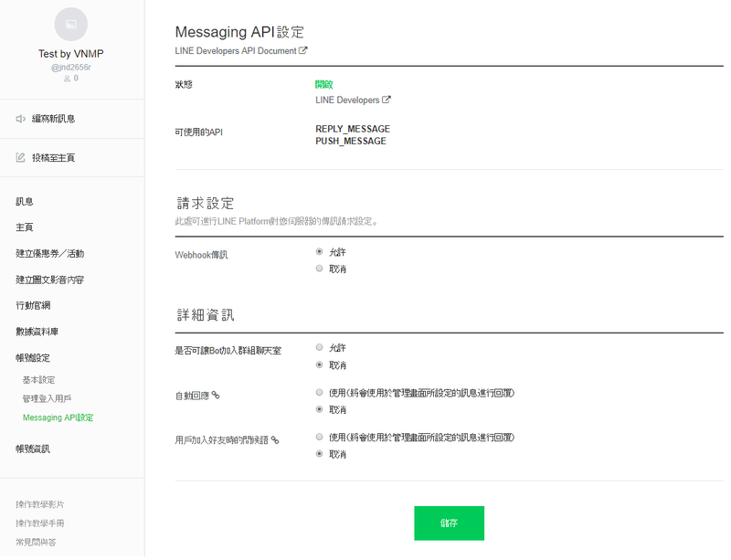
Task: Enable 使用 option for greeting message
Action: pos(319,437)
